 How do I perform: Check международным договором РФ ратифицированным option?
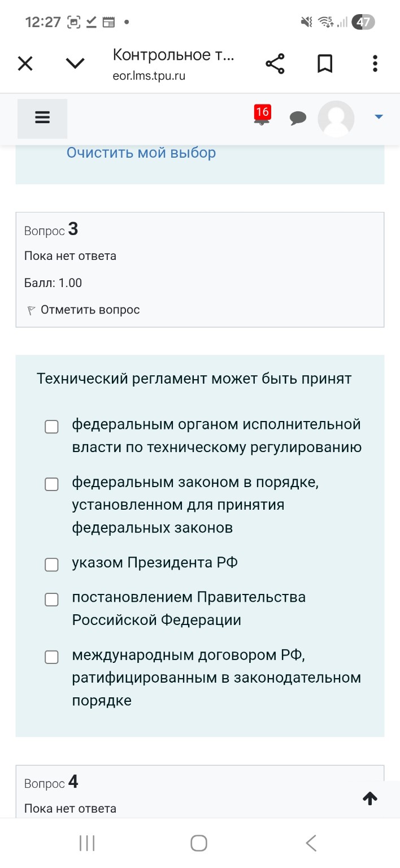[51, 657]
